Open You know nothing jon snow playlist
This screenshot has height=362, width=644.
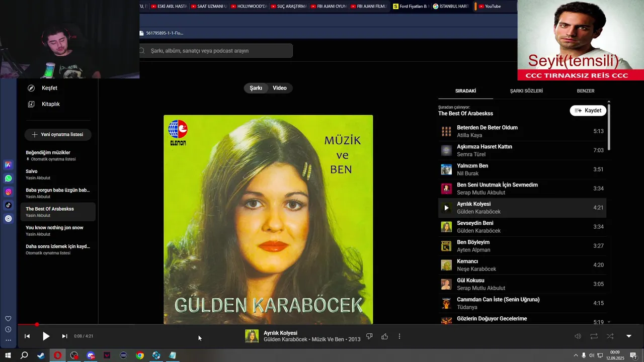click(58, 231)
